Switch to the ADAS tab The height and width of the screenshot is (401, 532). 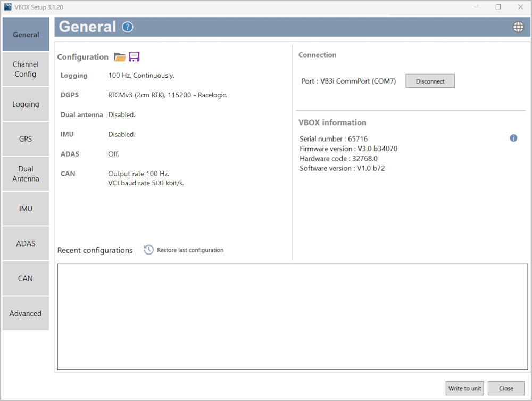coord(26,243)
